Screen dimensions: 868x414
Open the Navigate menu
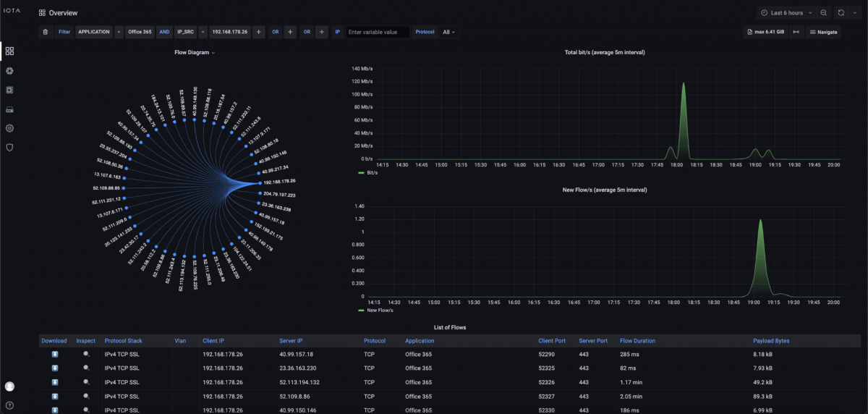coord(823,32)
